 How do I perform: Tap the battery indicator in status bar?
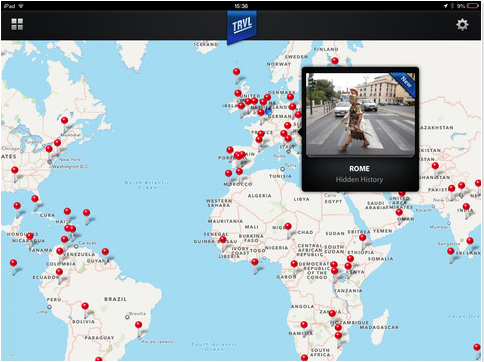coord(473,6)
